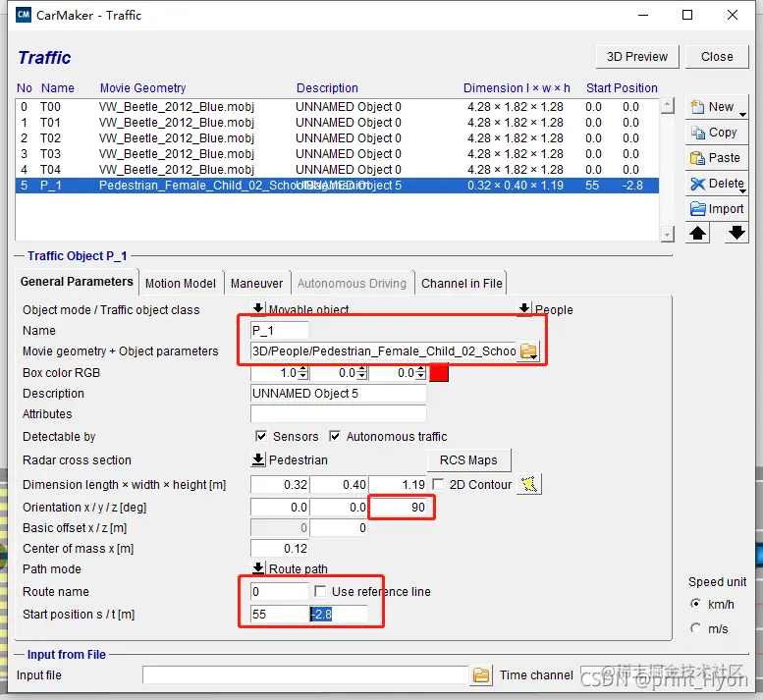Click the Name field P_1
This screenshot has width=763, height=700.
(279, 330)
